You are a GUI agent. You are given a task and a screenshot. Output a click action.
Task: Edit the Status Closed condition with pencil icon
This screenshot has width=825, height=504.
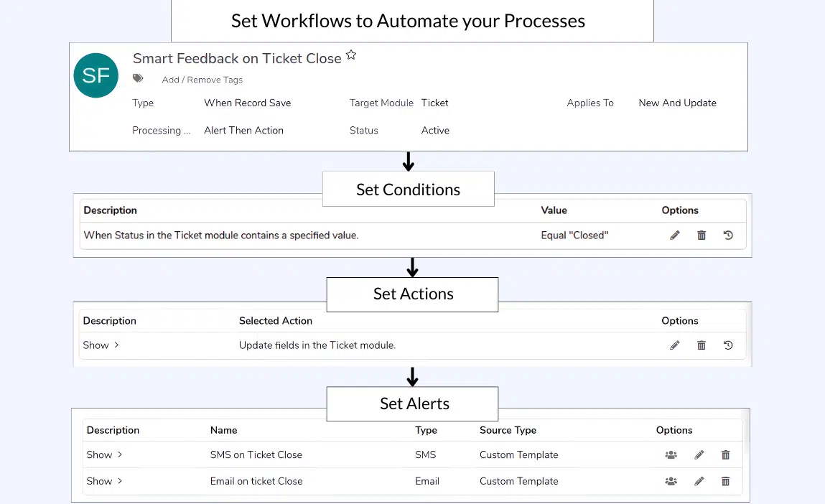(x=674, y=235)
